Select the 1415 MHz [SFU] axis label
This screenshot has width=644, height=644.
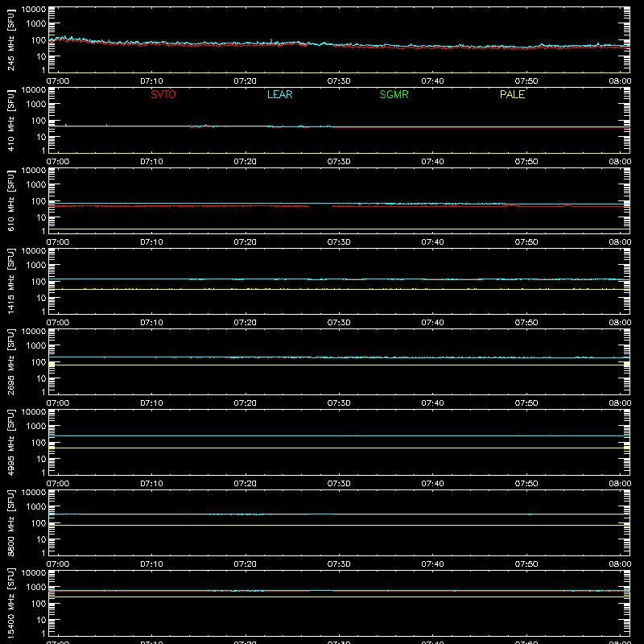[x=10, y=281]
